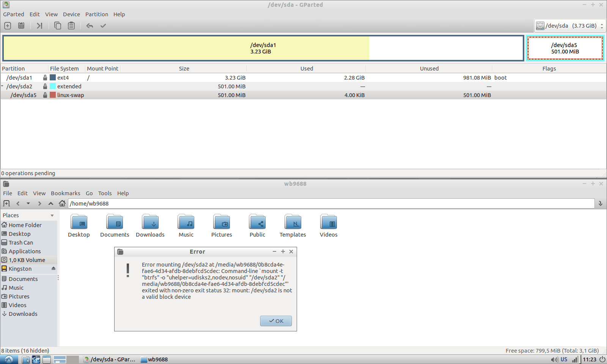Click the extended color swatch in /dev/sda2 row
Viewport: 607px width, 364px height.
(53, 86)
